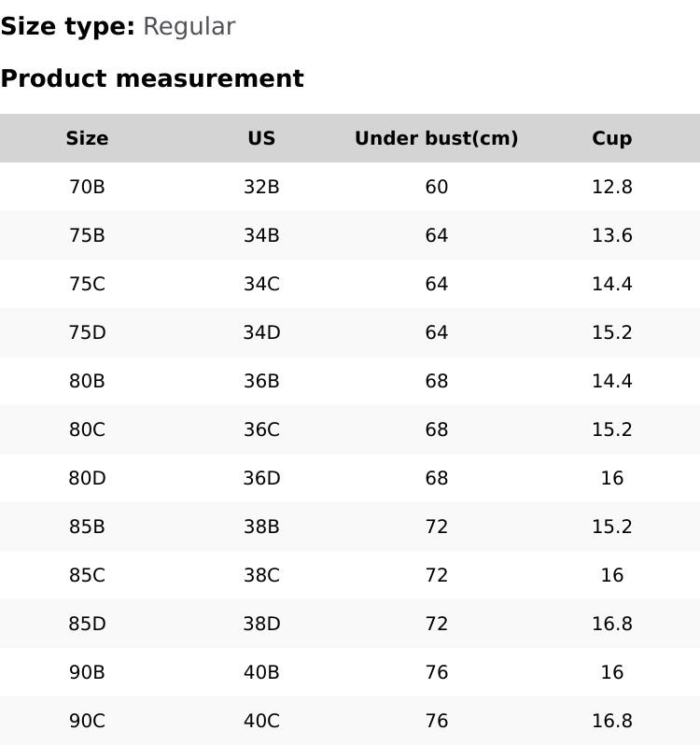Click the 38C US size cell
This screenshot has width=700, height=745.
[261, 575]
